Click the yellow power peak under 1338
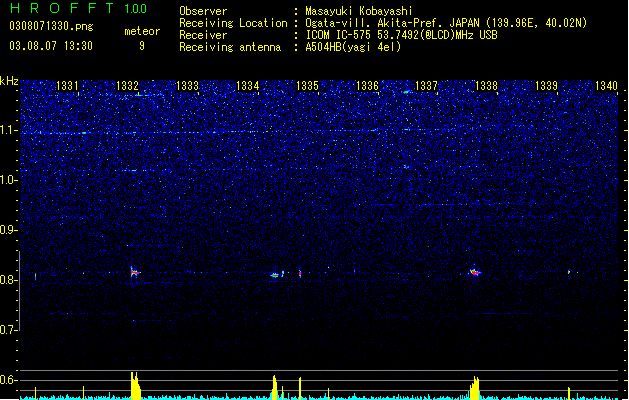 click(475, 388)
